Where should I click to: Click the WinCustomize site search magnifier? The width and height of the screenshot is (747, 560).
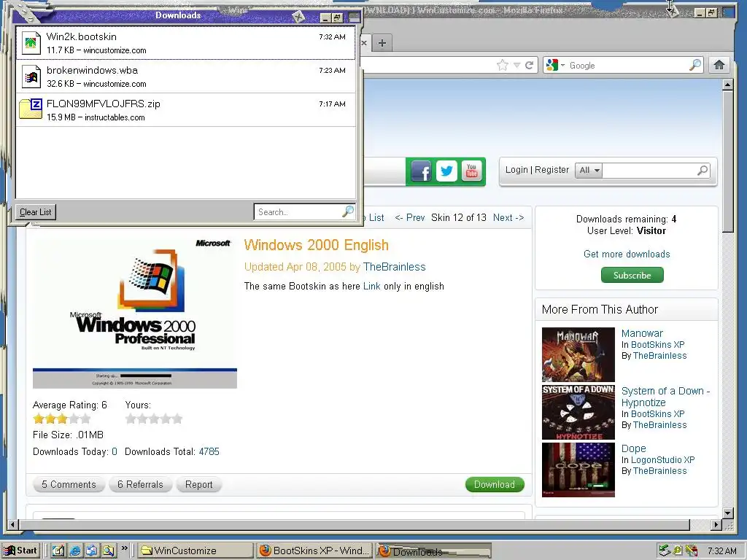point(703,170)
